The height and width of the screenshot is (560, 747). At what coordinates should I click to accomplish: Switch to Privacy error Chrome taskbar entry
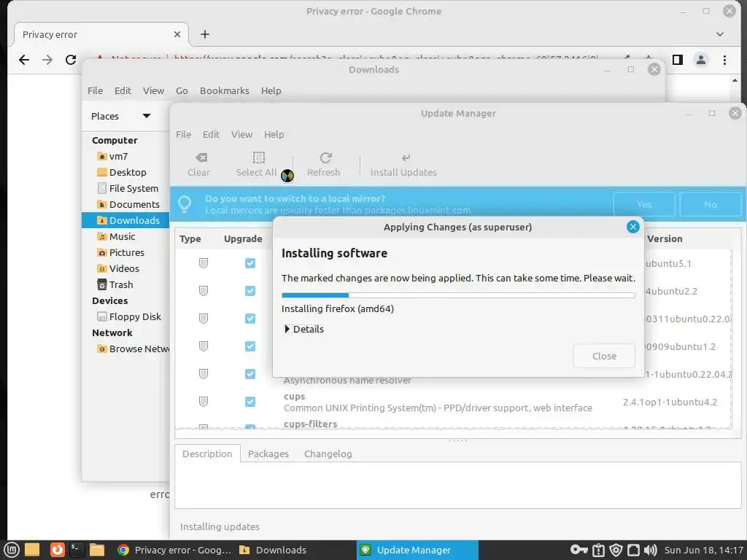tap(174, 550)
